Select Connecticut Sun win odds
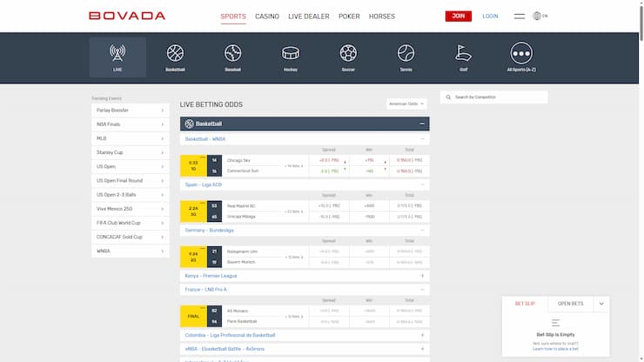 coord(369,171)
